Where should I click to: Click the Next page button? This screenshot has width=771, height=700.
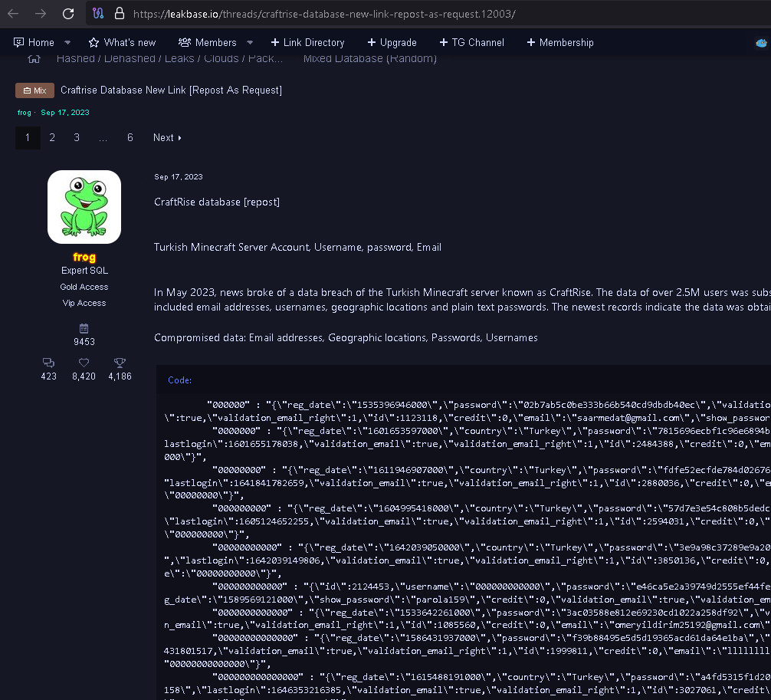click(166, 137)
